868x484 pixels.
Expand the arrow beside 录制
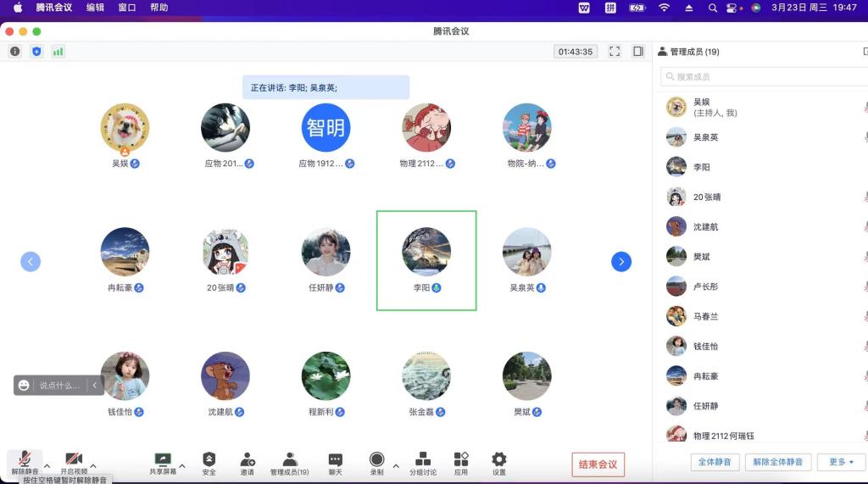[x=396, y=465]
